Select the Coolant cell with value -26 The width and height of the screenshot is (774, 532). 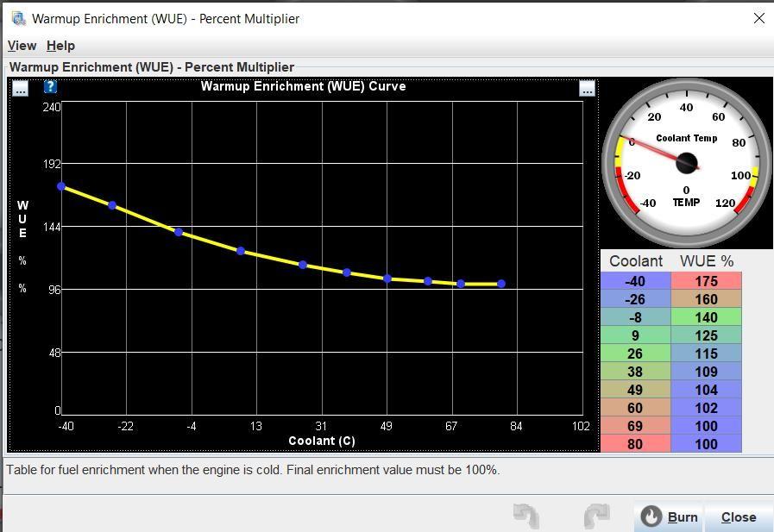(635, 299)
